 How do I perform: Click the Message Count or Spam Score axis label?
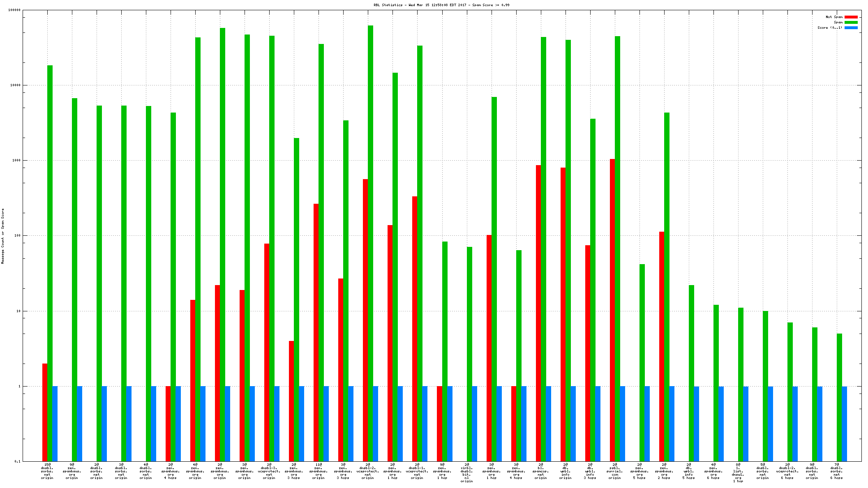coord(3,236)
